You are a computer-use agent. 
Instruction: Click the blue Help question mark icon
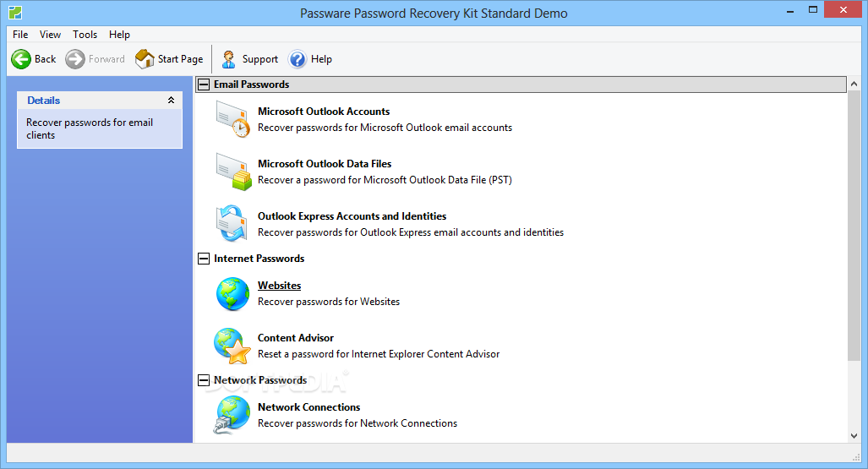pyautogui.click(x=298, y=59)
